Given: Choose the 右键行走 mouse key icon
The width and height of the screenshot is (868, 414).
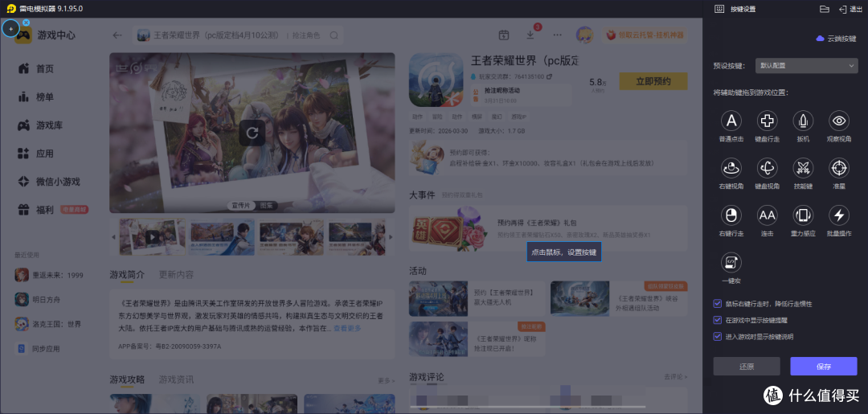Looking at the screenshot, I should coord(731,215).
